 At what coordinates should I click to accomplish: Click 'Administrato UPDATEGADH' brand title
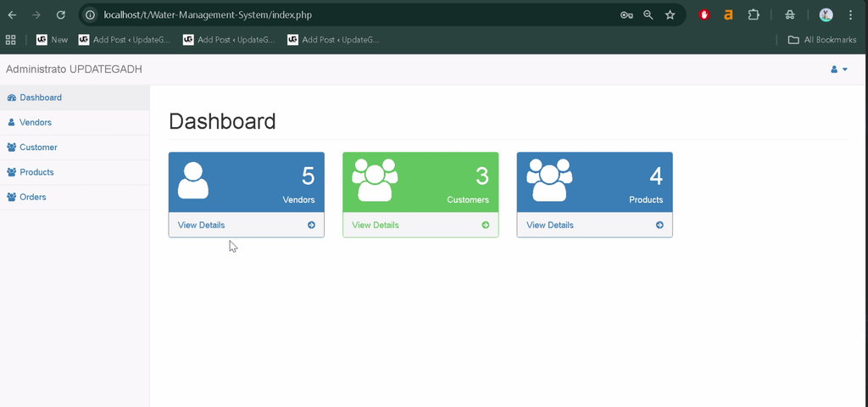74,70
